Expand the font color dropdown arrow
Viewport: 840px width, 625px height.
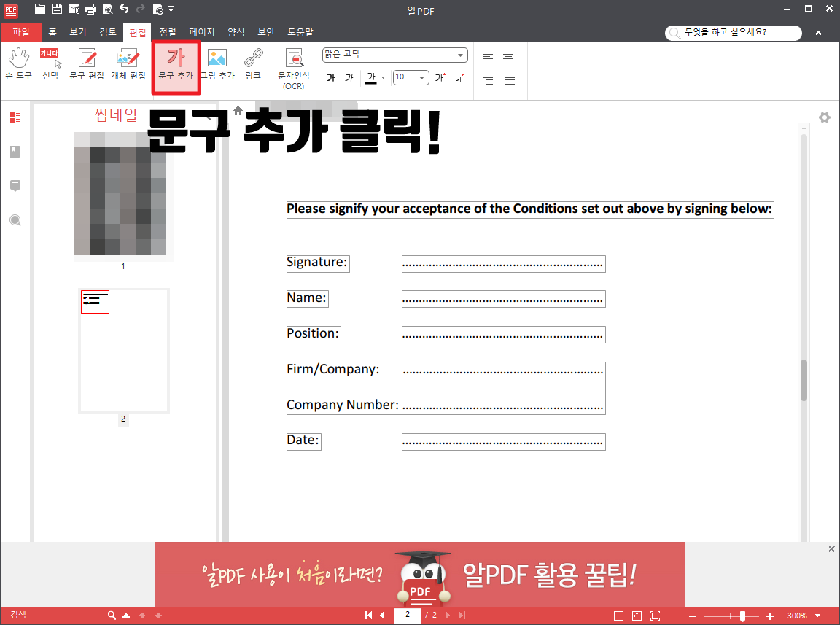pos(383,78)
